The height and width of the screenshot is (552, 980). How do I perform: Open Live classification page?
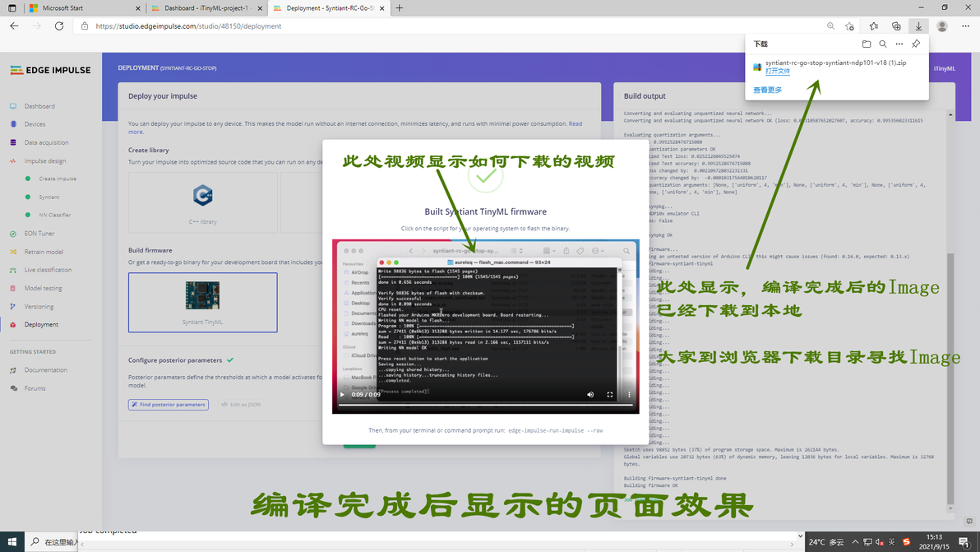(49, 270)
